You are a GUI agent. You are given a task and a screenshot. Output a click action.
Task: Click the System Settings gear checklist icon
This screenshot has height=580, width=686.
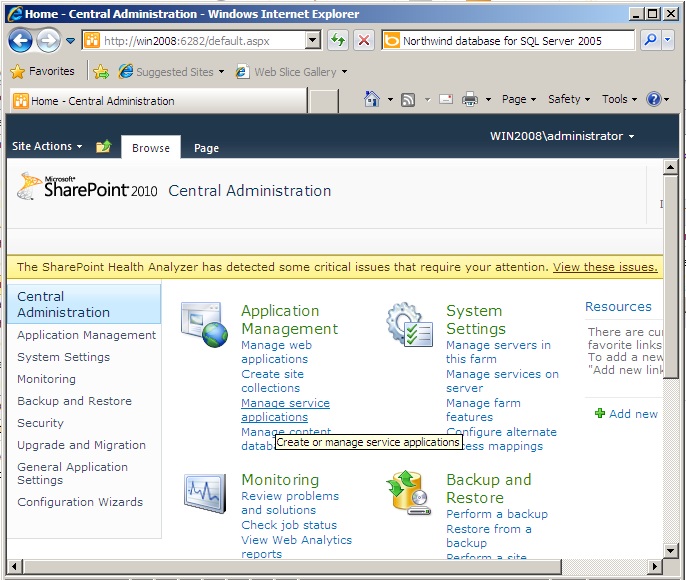pos(410,325)
